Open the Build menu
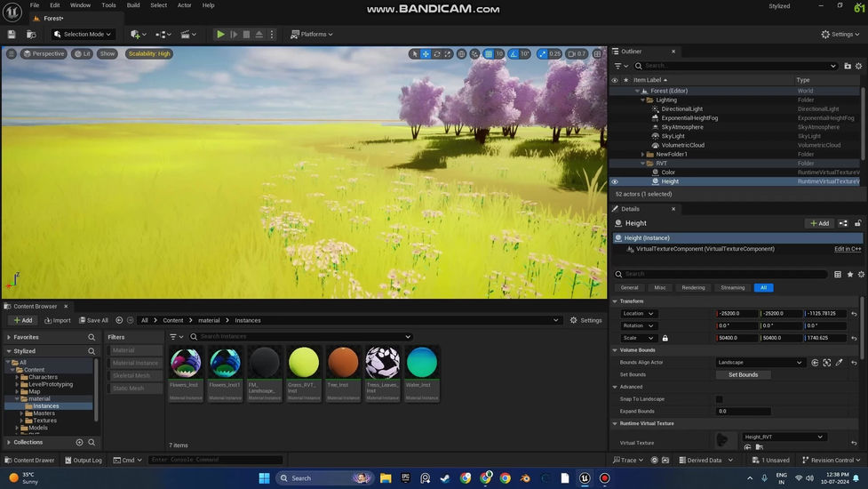Viewport: 868px width, 489px height. (x=133, y=5)
